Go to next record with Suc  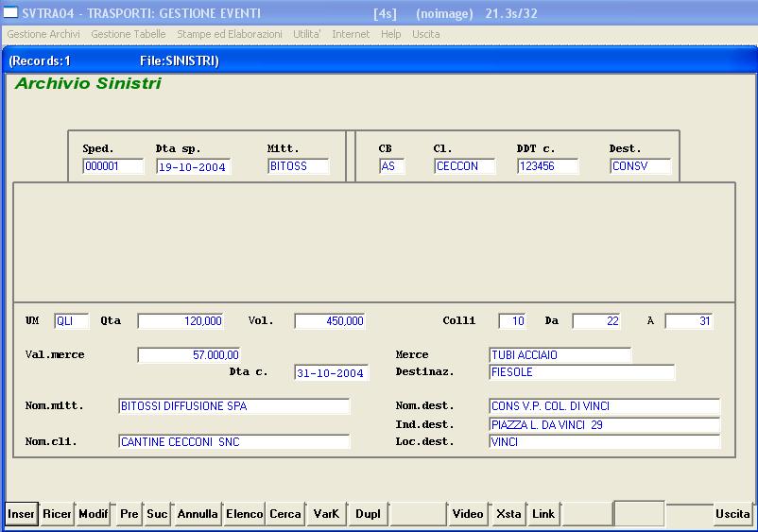tap(157, 514)
